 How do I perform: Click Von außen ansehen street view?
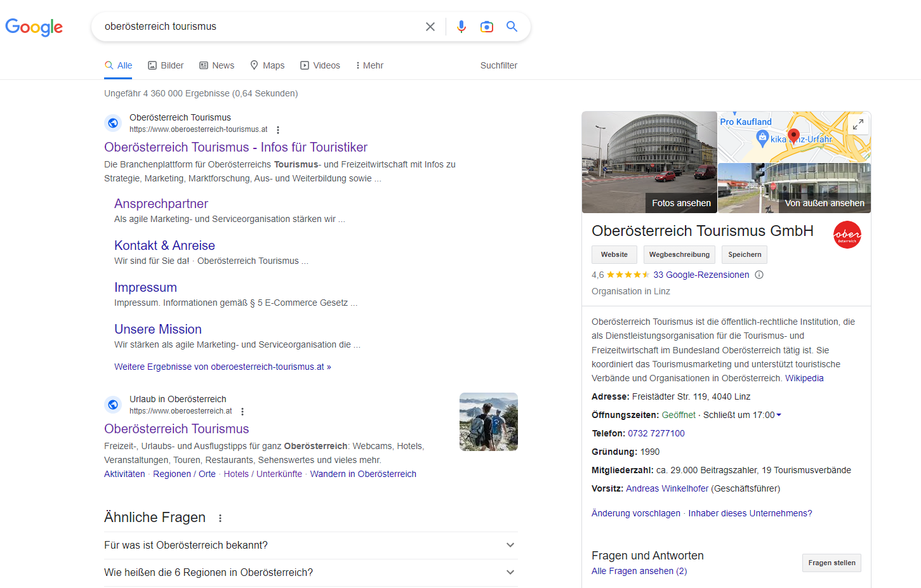825,203
